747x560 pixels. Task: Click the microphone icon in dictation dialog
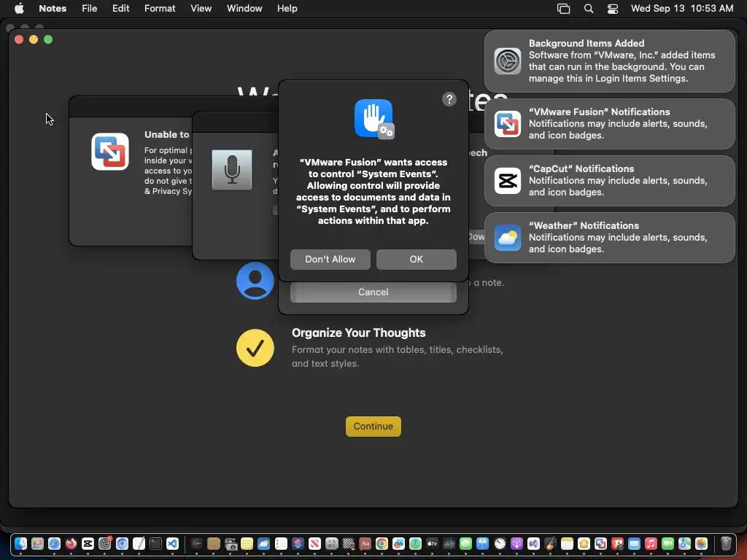pyautogui.click(x=232, y=170)
